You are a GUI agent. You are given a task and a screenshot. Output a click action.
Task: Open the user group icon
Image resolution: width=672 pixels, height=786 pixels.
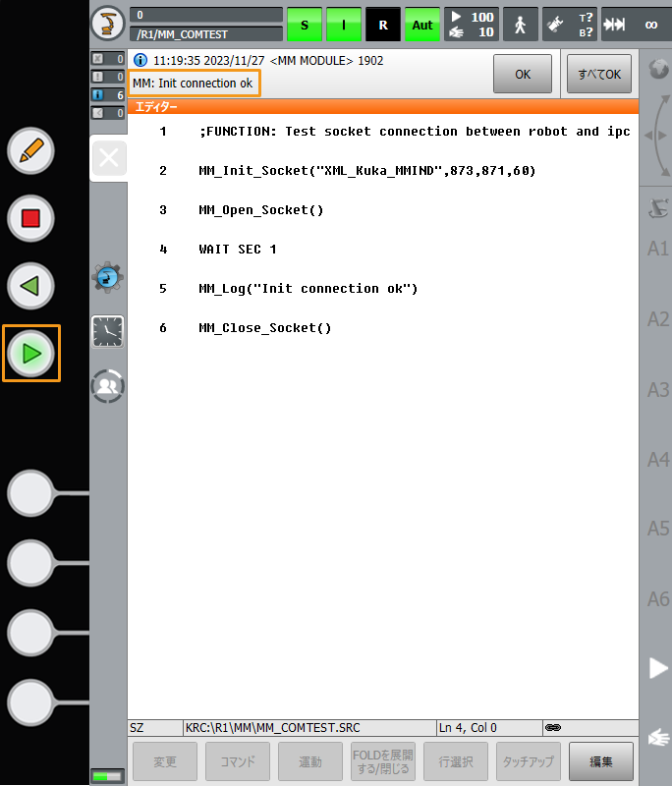[x=108, y=386]
